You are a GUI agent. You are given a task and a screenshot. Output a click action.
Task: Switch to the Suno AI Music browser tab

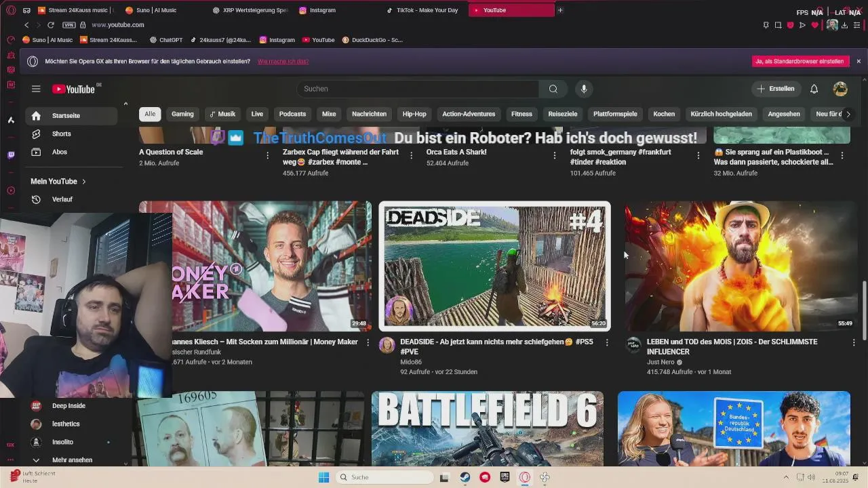pyautogui.click(x=155, y=10)
